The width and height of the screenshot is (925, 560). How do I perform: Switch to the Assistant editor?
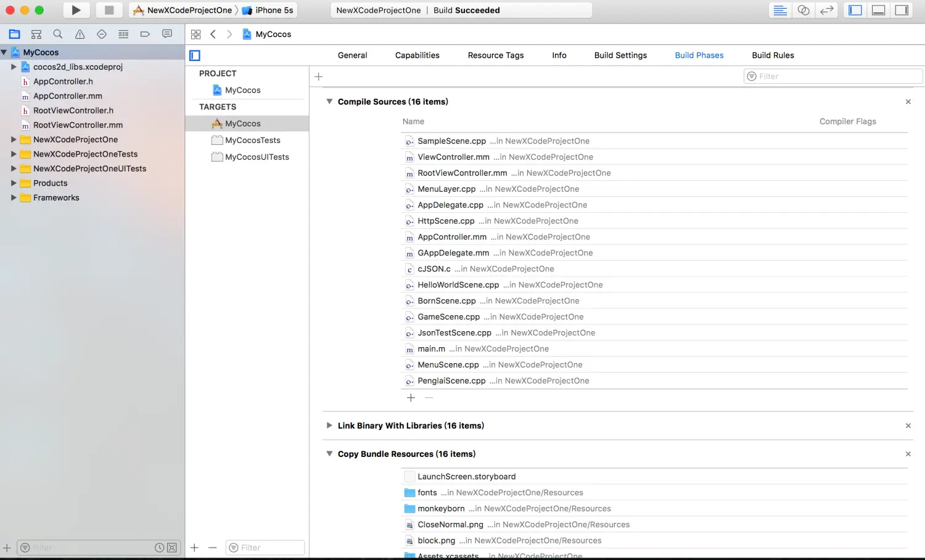[804, 10]
